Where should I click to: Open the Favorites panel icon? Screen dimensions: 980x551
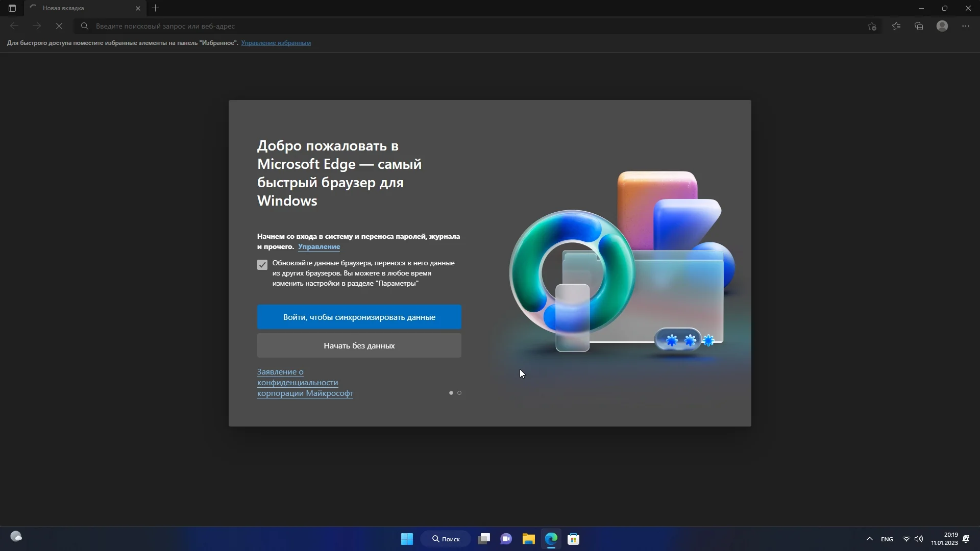[x=896, y=26]
